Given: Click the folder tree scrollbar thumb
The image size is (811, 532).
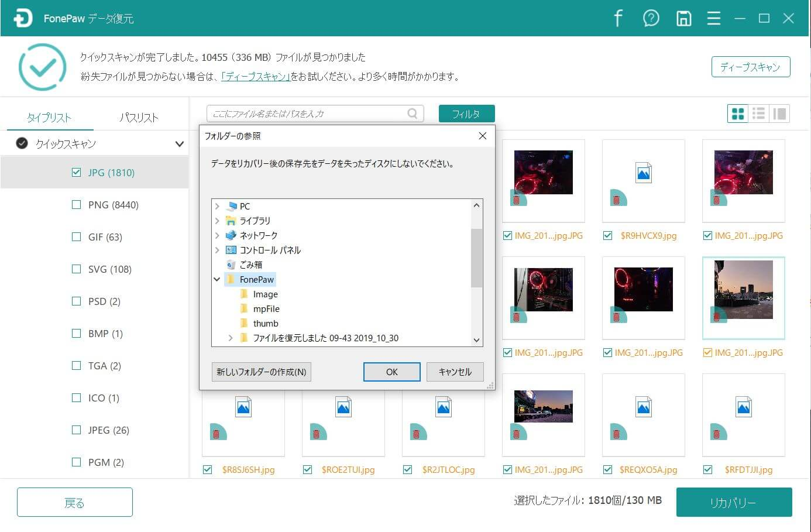Looking at the screenshot, I should [x=476, y=258].
